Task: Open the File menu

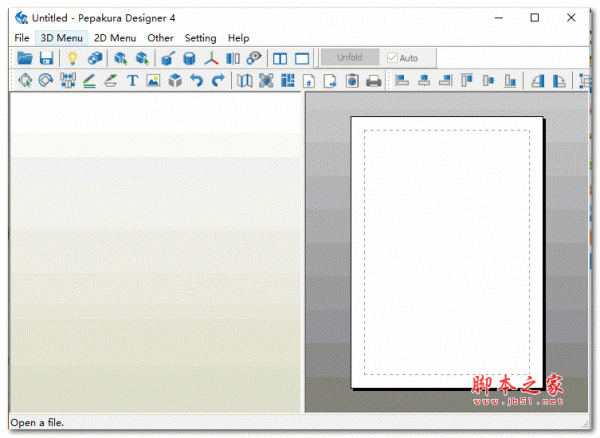Action: coord(22,38)
